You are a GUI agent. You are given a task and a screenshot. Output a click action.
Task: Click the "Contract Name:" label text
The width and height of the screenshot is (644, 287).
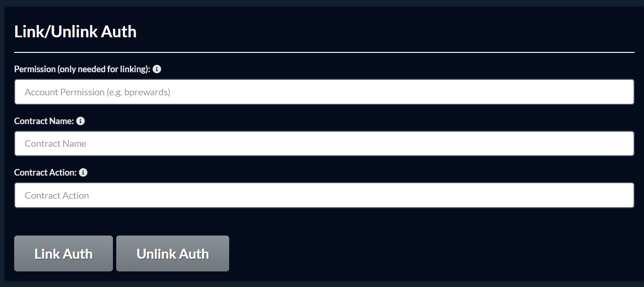(x=44, y=121)
